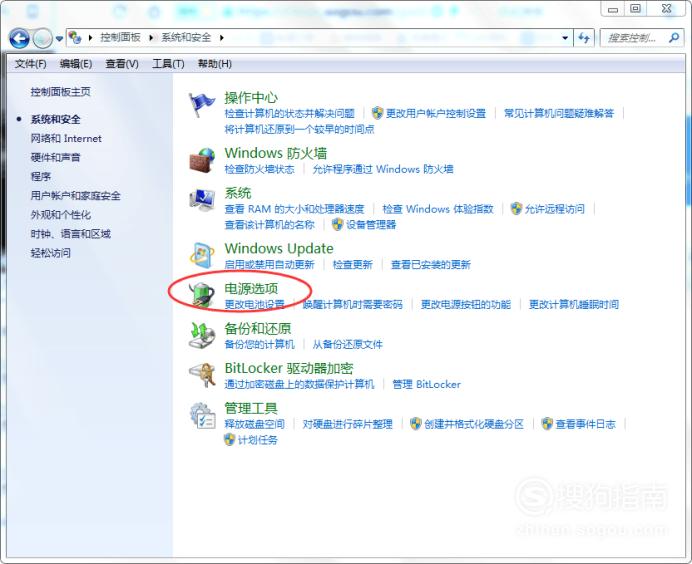Open the 文件(F) menu
The height and width of the screenshot is (564, 692).
pos(30,64)
